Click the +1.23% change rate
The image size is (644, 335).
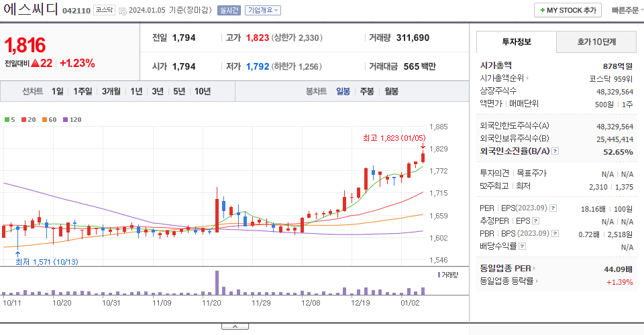coord(77,63)
